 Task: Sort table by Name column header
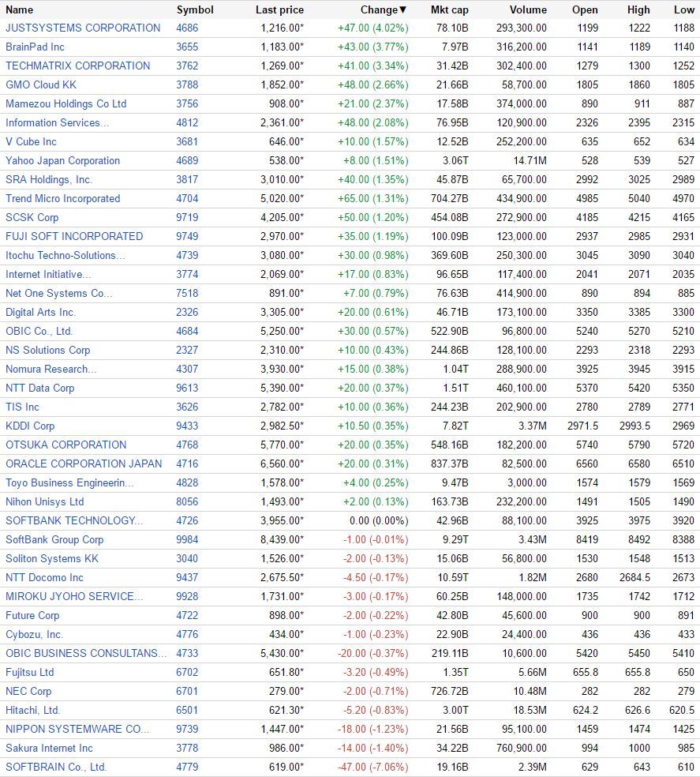tap(19, 9)
